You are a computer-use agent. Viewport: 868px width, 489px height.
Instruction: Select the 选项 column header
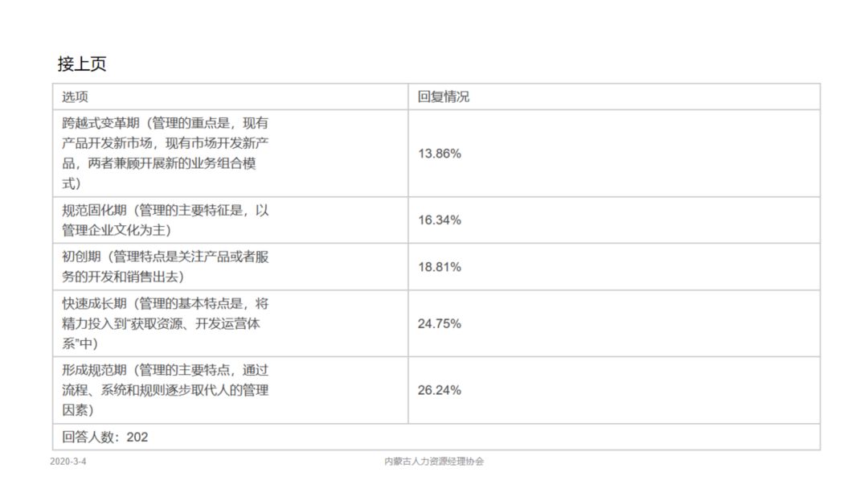[76, 97]
